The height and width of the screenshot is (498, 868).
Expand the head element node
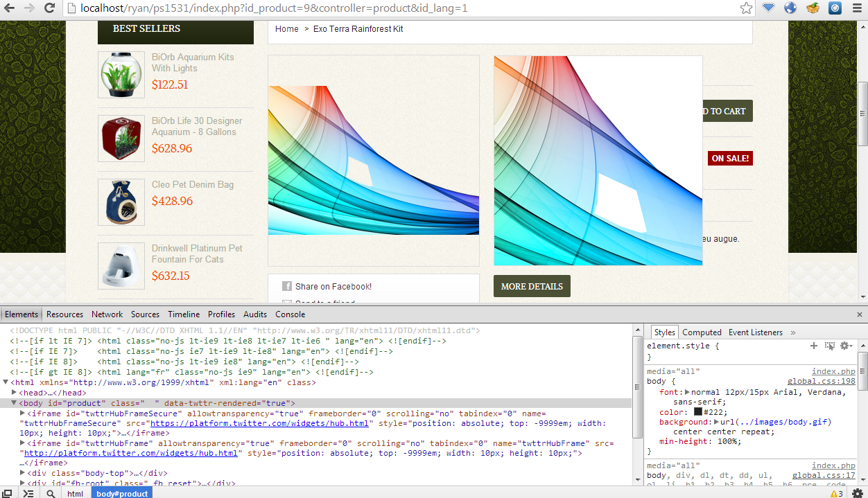(14, 393)
